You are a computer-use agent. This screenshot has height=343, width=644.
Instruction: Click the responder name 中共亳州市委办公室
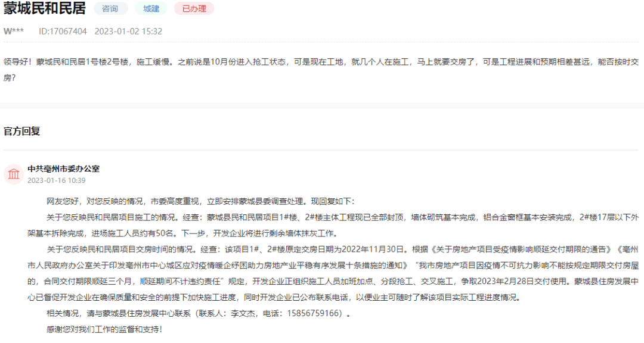[64, 169]
